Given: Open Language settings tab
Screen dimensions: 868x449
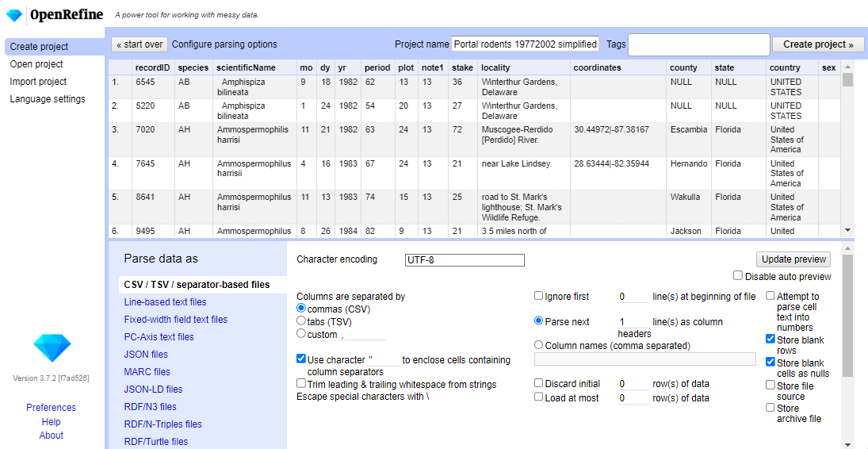Looking at the screenshot, I should point(48,98).
